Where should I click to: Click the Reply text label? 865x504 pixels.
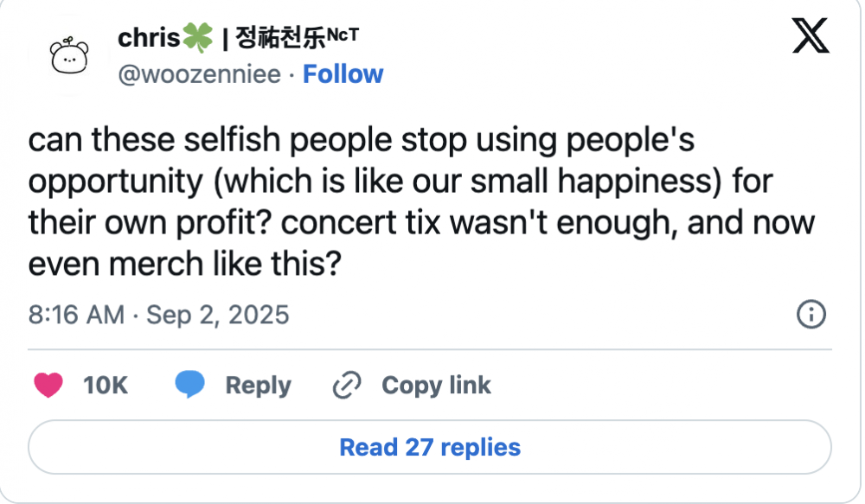[x=258, y=386]
